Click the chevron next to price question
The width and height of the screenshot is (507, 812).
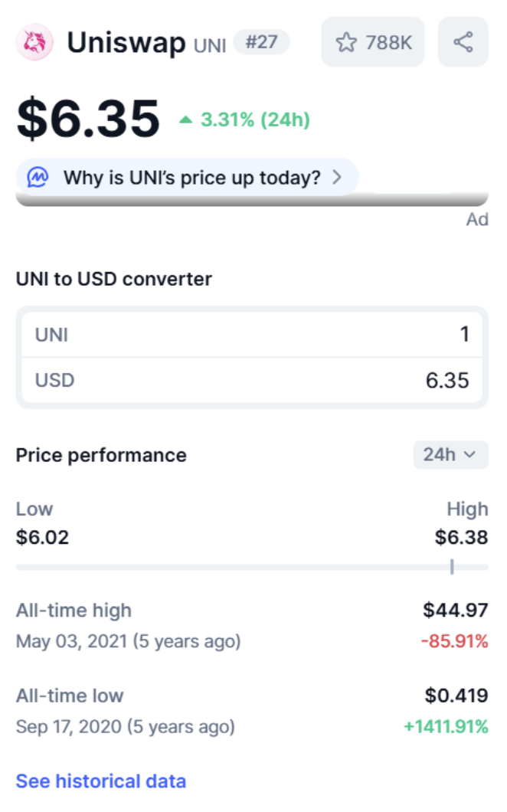[x=337, y=178]
